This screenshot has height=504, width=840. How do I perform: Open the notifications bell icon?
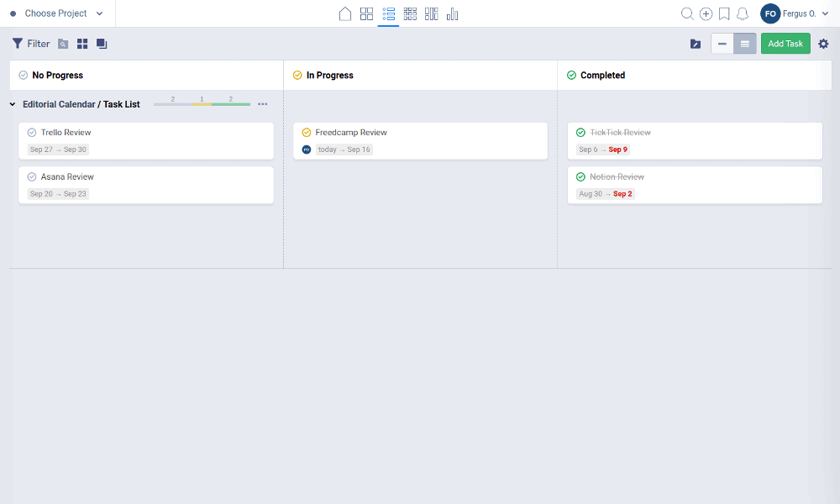(743, 14)
